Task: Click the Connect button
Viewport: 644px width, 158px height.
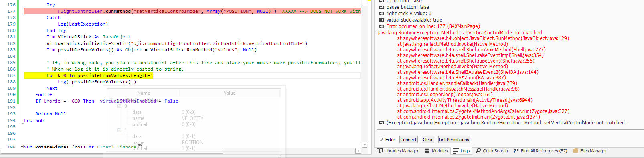Action: 408,140
